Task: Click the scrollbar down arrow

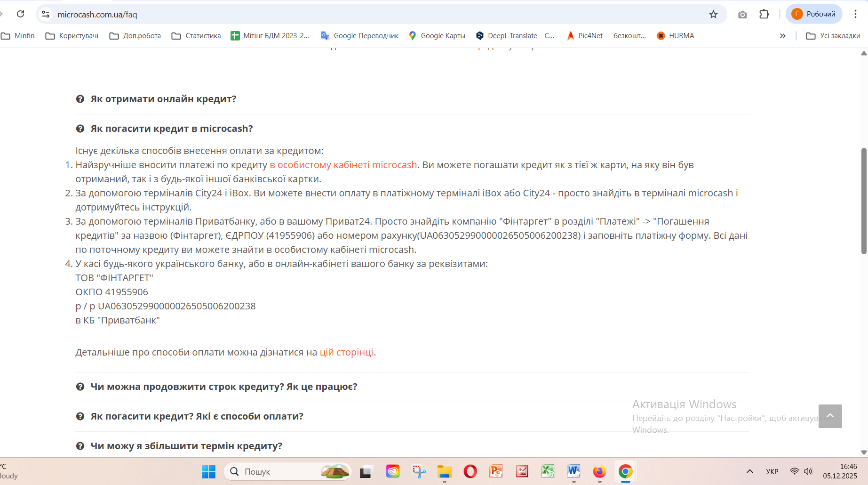Action: click(x=864, y=453)
